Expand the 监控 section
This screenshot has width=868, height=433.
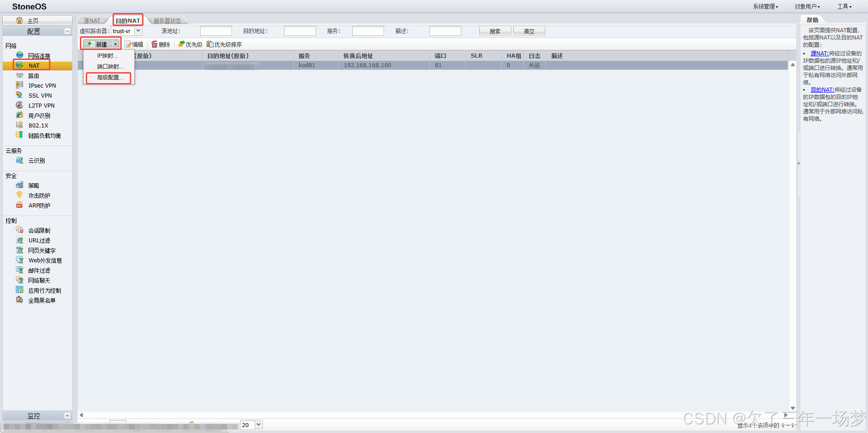(67, 416)
